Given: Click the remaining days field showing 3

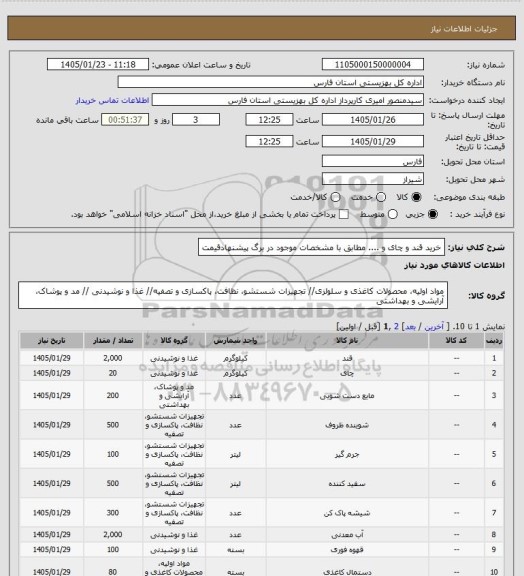Looking at the screenshot, I should click(196, 120).
